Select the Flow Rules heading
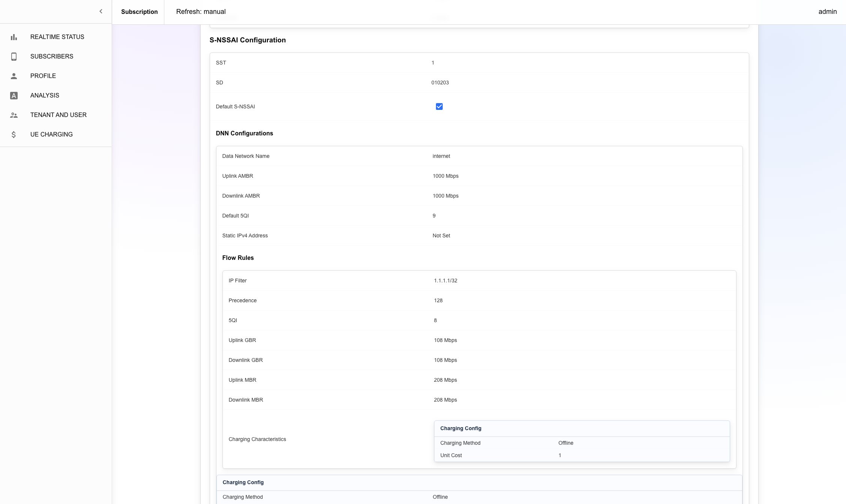The width and height of the screenshot is (846, 504). [238, 258]
